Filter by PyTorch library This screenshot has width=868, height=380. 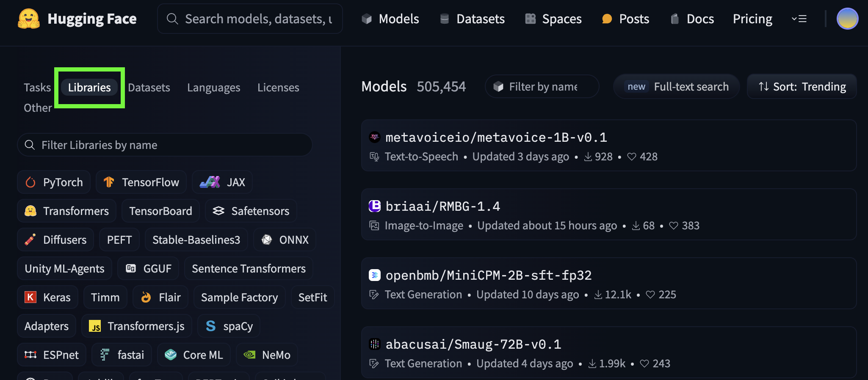54,182
